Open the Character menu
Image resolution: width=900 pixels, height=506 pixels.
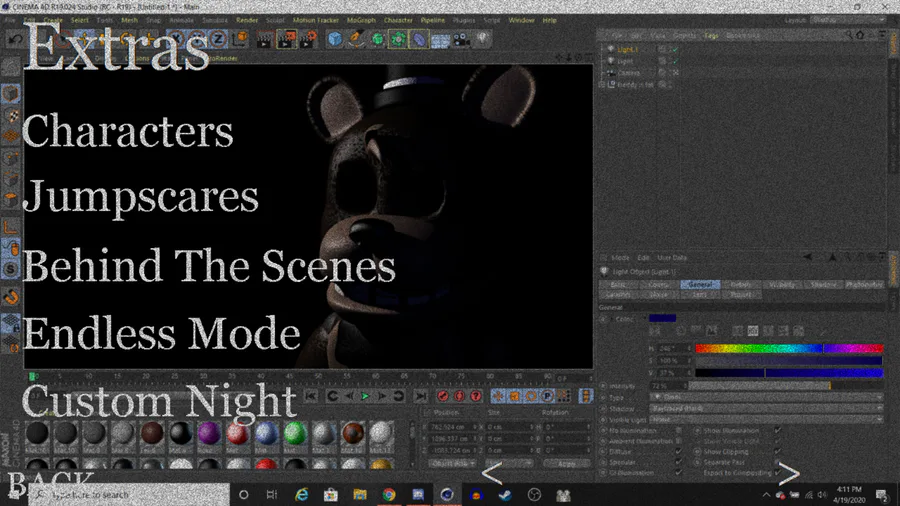(x=398, y=20)
